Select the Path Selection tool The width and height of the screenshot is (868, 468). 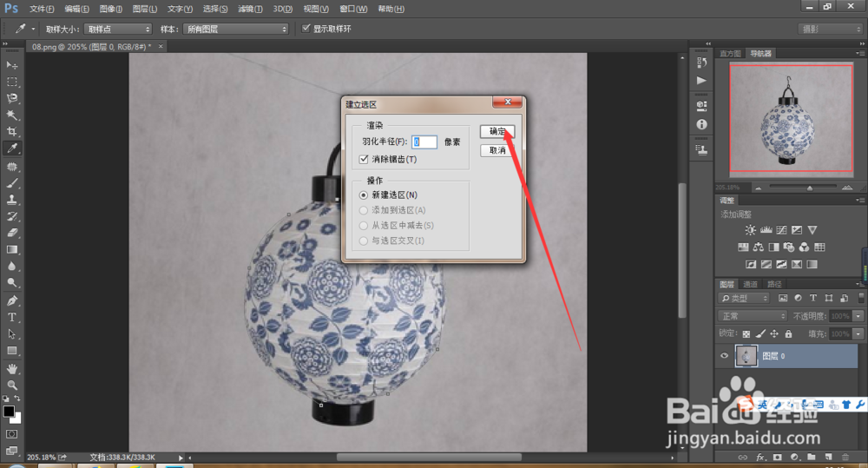[x=11, y=334]
